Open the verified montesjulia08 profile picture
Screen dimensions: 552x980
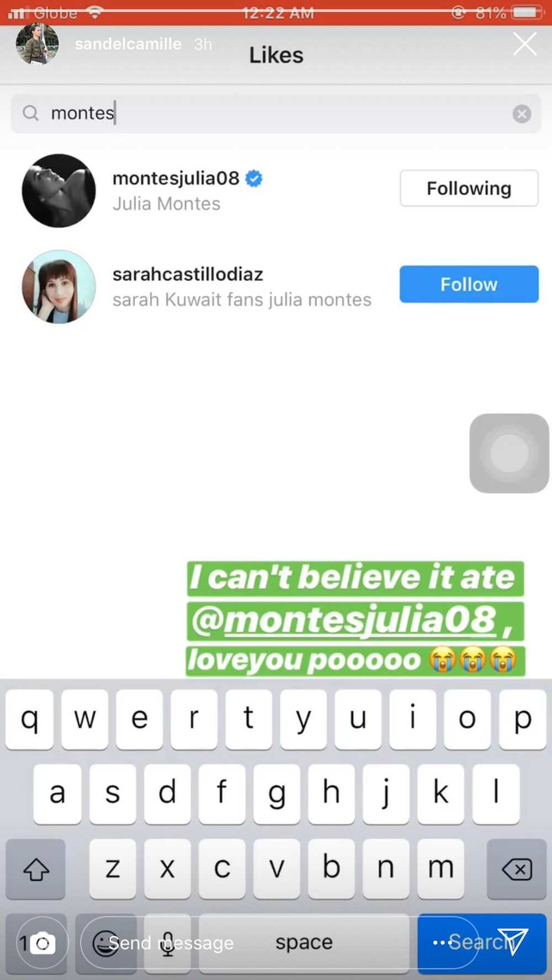pyautogui.click(x=59, y=190)
